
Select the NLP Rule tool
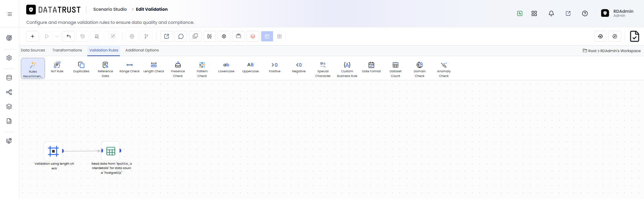click(57, 67)
